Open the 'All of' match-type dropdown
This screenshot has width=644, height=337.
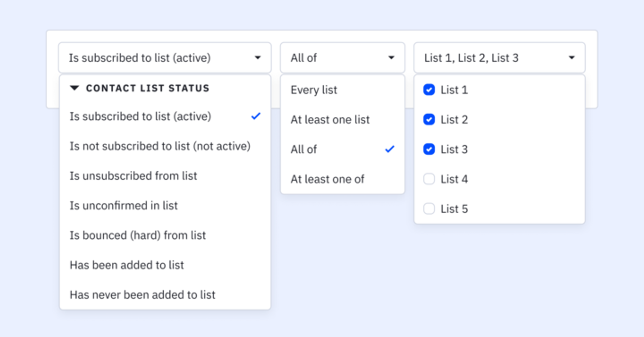coord(342,58)
